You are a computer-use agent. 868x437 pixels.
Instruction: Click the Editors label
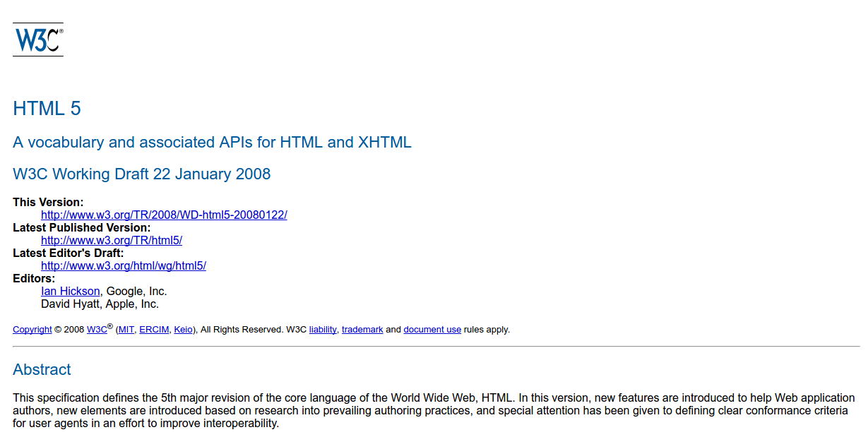[x=34, y=278]
